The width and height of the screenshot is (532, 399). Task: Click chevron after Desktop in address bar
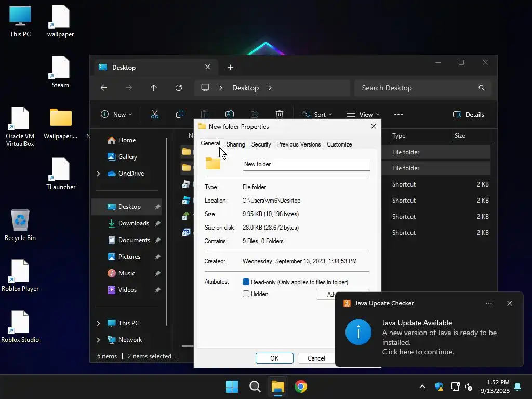click(270, 88)
